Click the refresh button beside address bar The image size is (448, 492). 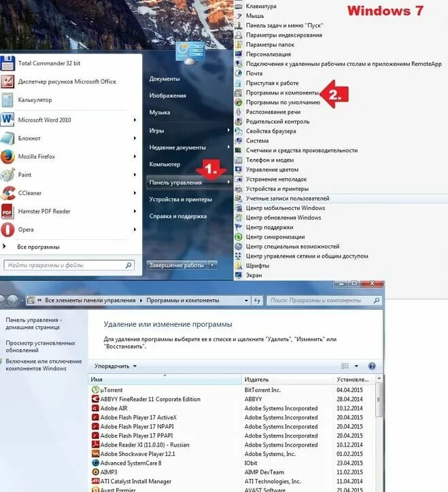click(x=257, y=300)
